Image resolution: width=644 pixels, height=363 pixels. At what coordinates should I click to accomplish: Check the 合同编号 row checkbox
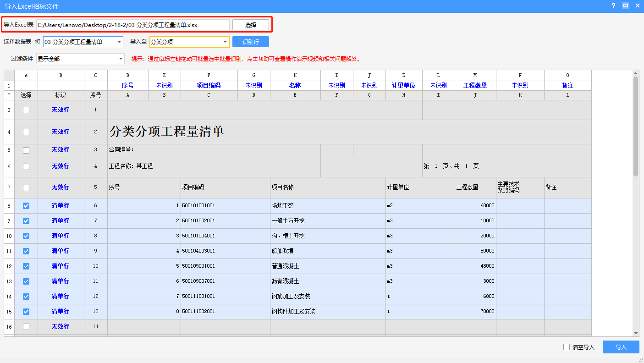point(26,150)
